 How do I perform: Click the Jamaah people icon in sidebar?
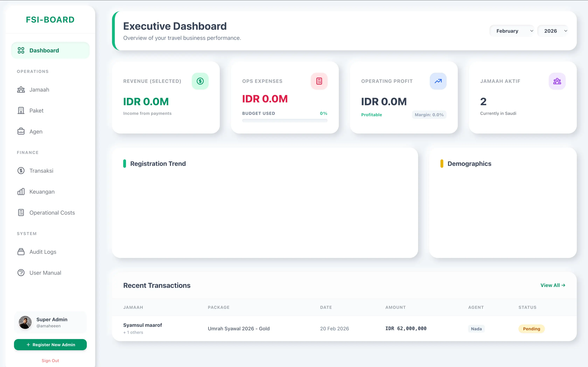(21, 90)
